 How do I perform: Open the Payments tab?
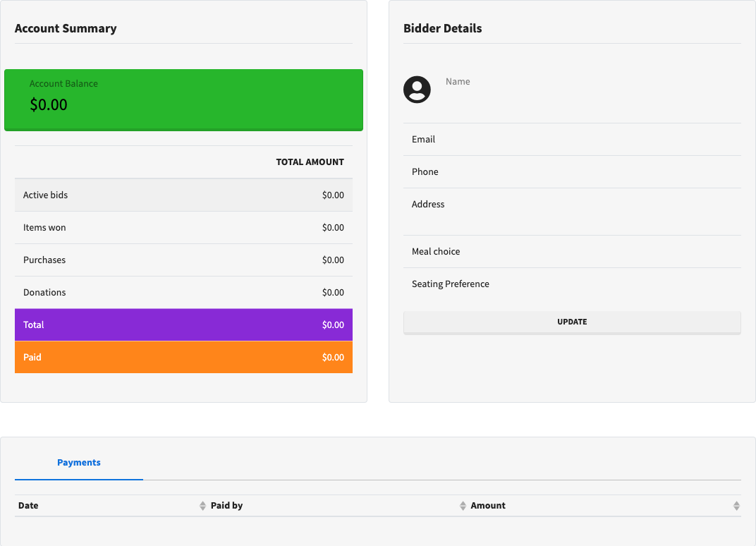pyautogui.click(x=79, y=463)
